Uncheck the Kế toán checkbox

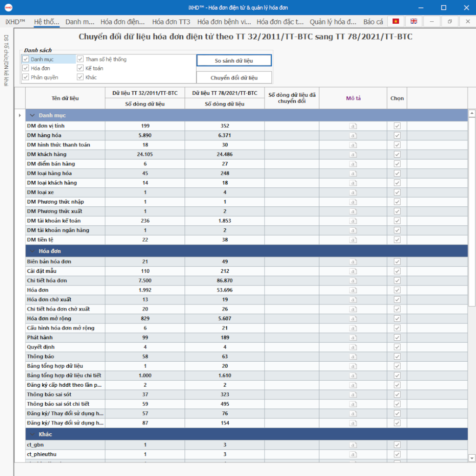click(80, 68)
